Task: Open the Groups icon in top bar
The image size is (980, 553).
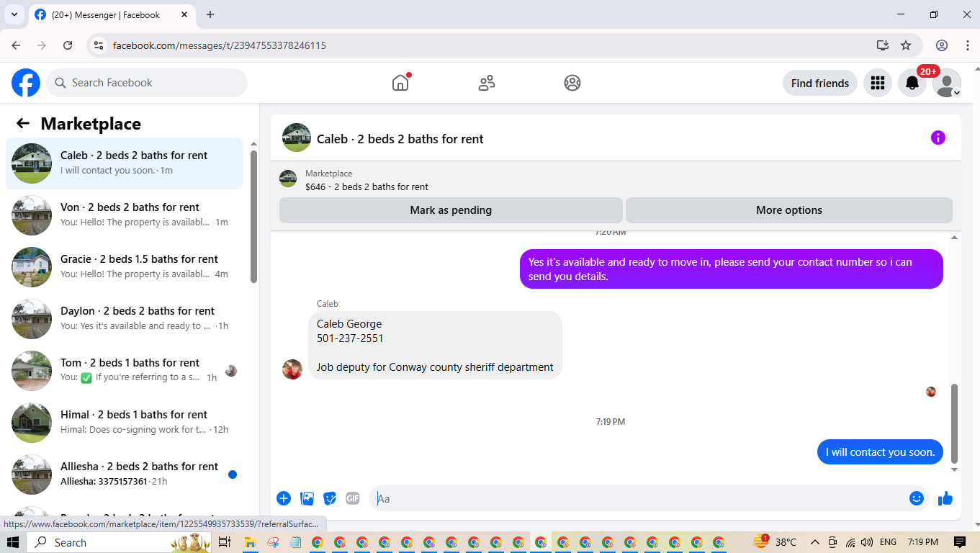Action: click(x=572, y=83)
